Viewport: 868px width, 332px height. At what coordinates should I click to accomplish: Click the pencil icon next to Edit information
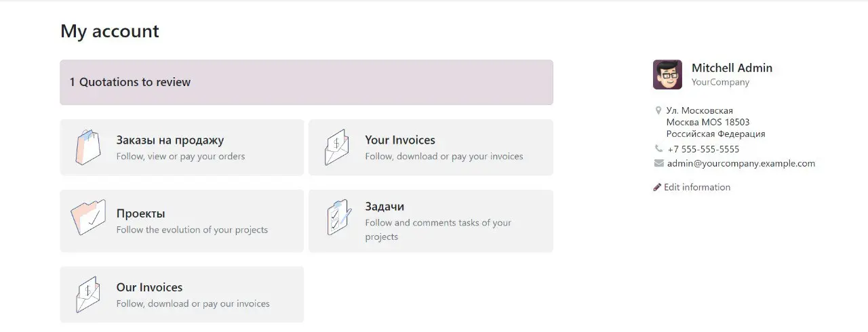657,187
